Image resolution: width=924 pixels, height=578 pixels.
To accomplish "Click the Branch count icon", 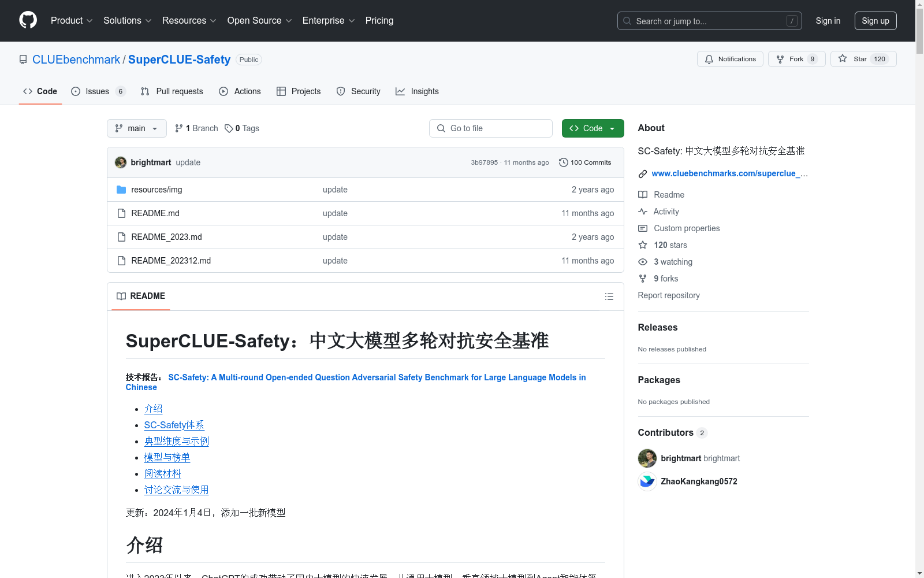I will (179, 128).
